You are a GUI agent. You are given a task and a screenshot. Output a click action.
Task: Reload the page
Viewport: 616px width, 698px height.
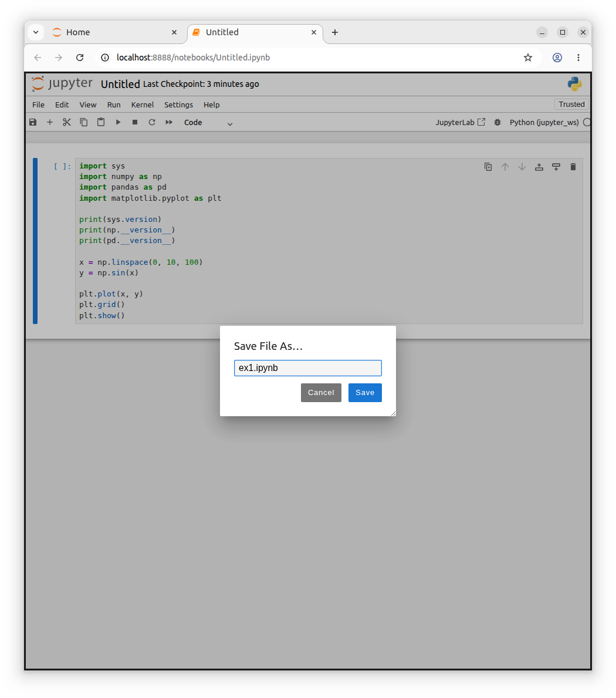tap(80, 58)
